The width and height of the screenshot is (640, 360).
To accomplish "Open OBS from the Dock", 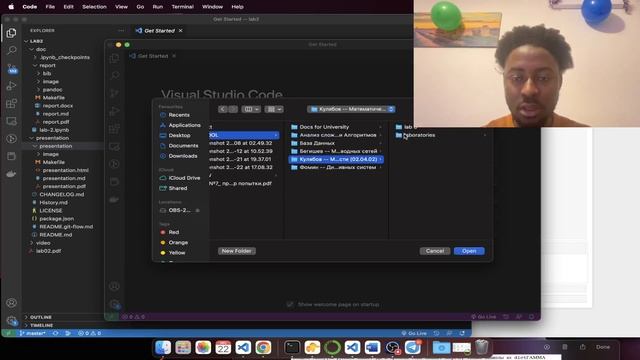I will (x=393, y=347).
